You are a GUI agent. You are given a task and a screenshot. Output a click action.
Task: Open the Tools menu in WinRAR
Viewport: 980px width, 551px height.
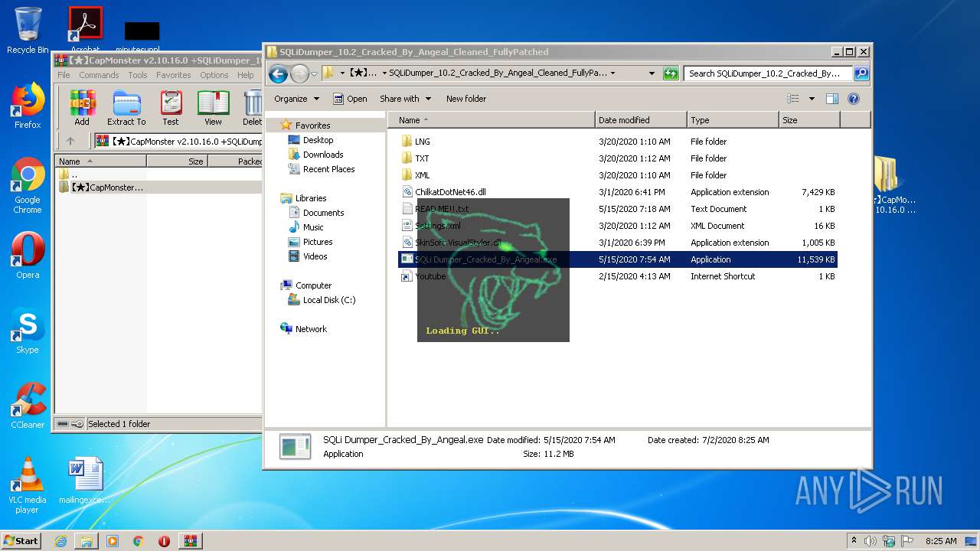[x=138, y=75]
